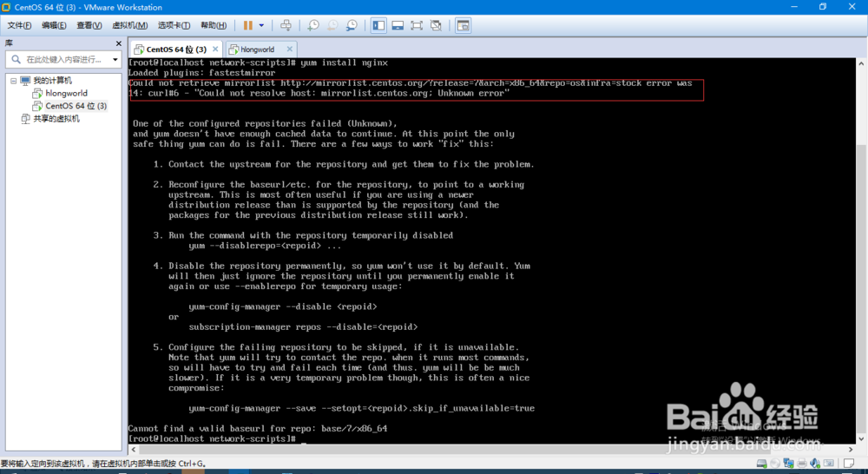Viewport: 868px width, 474px height.
Task: Take a snapshot of this virtual machine
Action: [313, 25]
